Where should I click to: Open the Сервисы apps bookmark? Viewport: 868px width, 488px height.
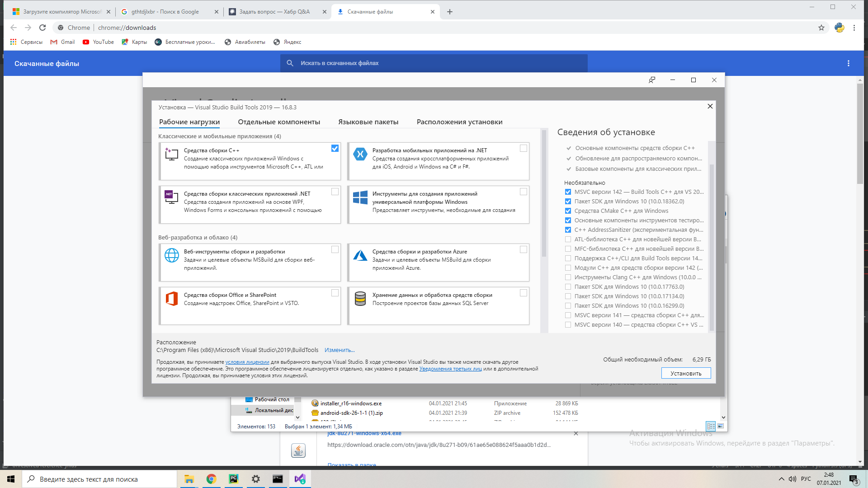[26, 42]
